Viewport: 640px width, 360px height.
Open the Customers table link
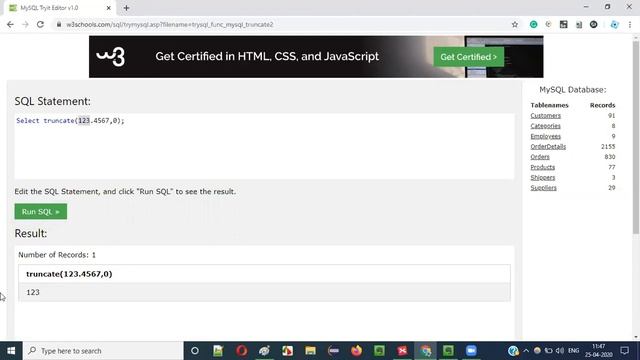(x=545, y=116)
